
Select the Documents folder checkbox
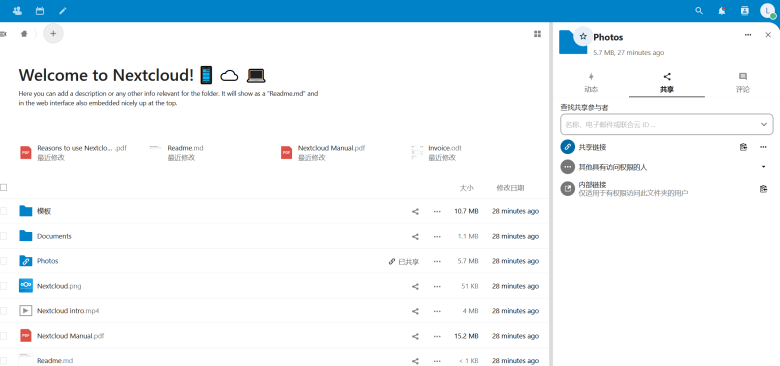click(x=3, y=236)
